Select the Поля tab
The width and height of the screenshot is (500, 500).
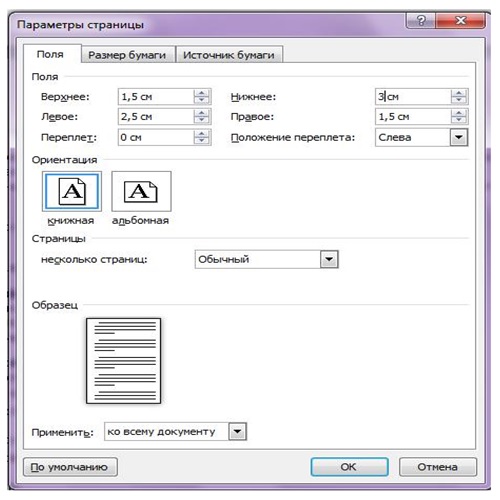(x=50, y=54)
